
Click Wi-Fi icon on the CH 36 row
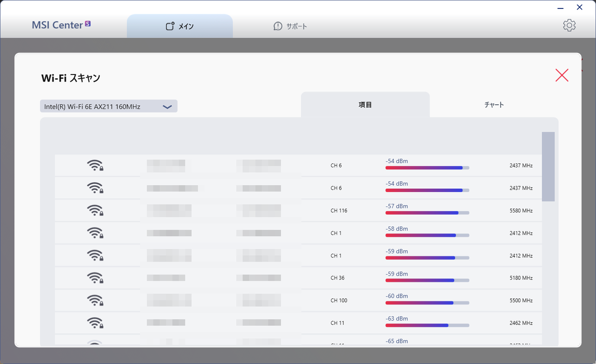(x=95, y=278)
